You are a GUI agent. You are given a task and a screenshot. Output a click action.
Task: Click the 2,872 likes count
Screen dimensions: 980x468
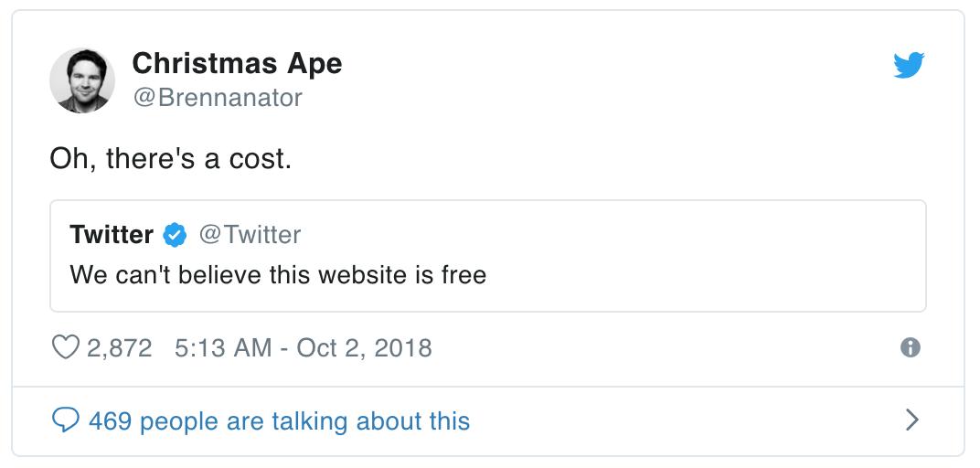pyautogui.click(x=119, y=347)
